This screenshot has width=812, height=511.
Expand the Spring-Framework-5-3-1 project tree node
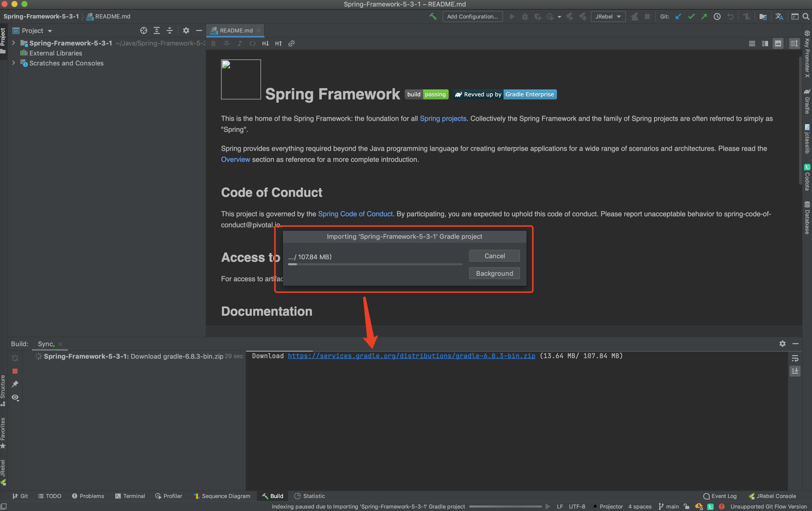tap(13, 43)
